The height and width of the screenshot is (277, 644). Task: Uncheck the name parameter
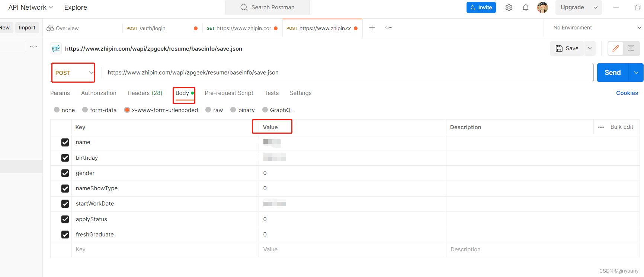[x=65, y=142]
